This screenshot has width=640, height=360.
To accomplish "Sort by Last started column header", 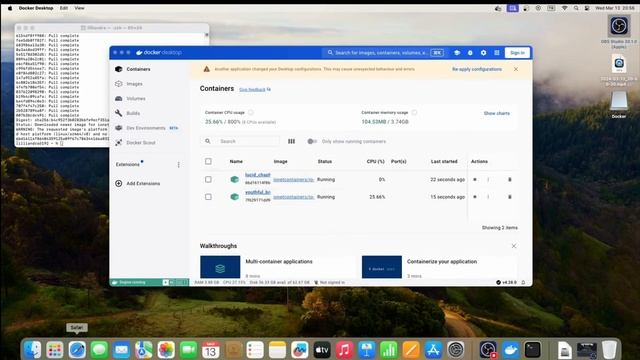I will (x=444, y=162).
